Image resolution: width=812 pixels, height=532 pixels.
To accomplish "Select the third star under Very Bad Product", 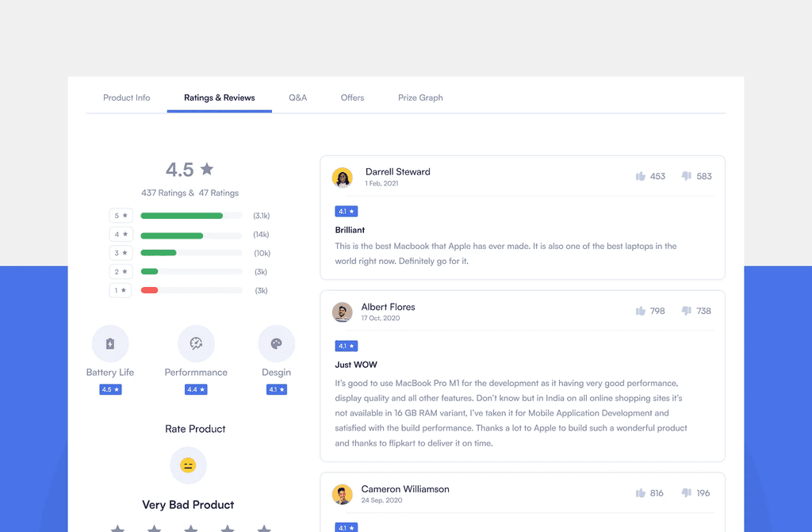I will [x=188, y=527].
